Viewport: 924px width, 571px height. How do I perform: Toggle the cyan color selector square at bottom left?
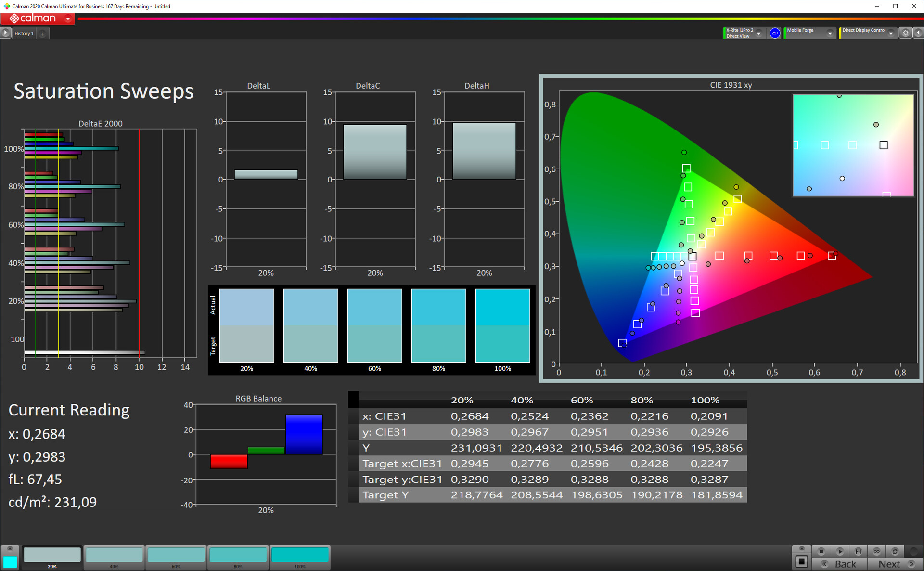click(x=10, y=561)
